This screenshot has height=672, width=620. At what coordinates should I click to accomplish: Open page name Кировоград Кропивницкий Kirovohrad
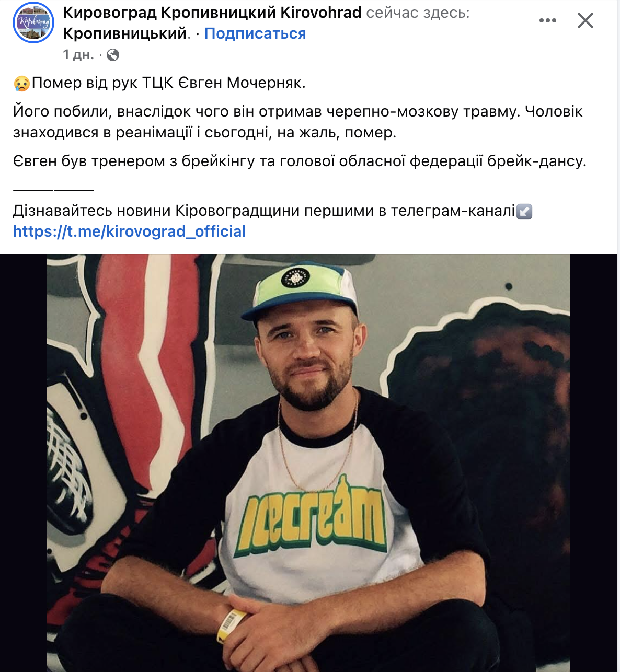coord(212,13)
